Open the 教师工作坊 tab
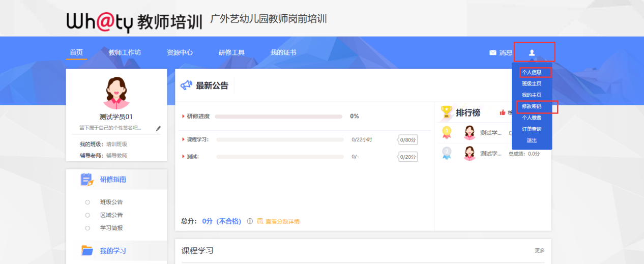The height and width of the screenshot is (264, 644). click(125, 52)
